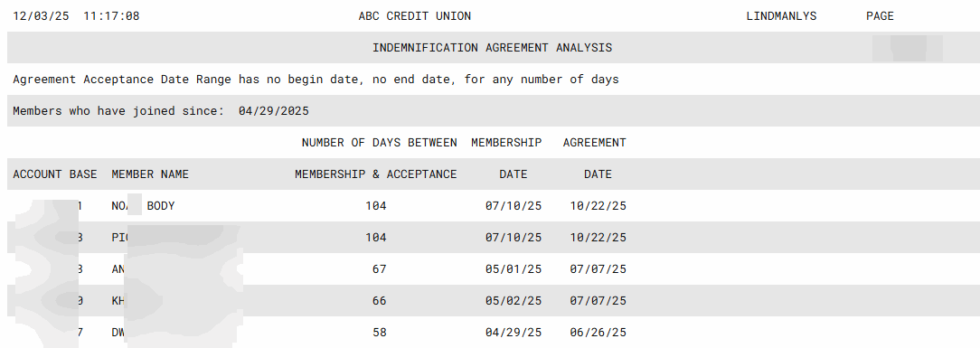Image resolution: width=980 pixels, height=348 pixels.
Task: Select the 104 days value in first row
Action: 375,205
